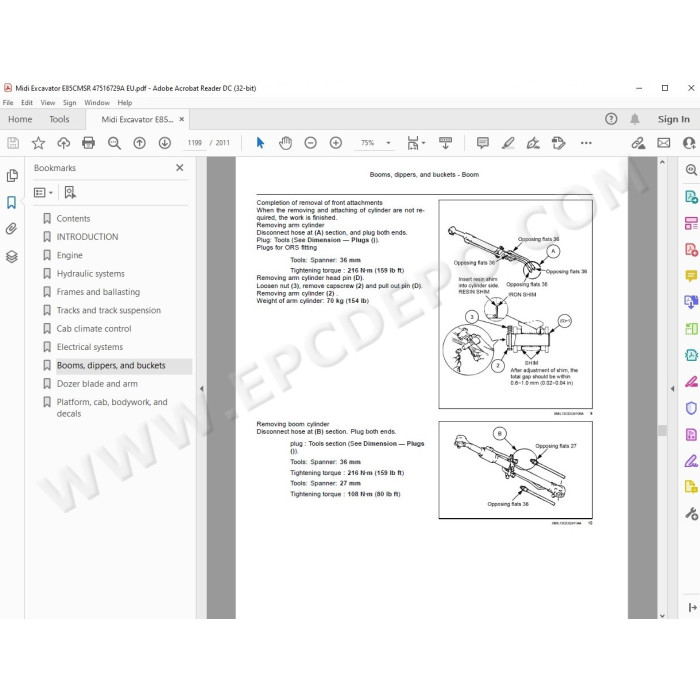The height and width of the screenshot is (700, 700).
Task: Open the Sign document pen tool
Action: (x=533, y=143)
